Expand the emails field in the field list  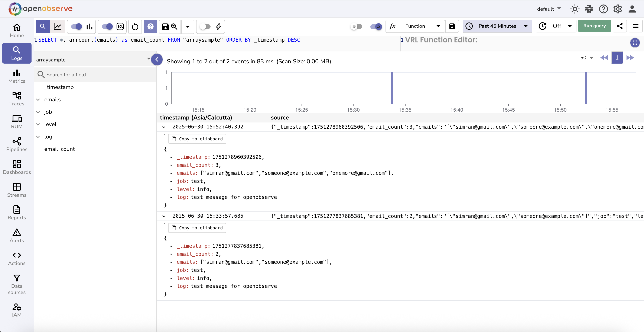coord(38,100)
